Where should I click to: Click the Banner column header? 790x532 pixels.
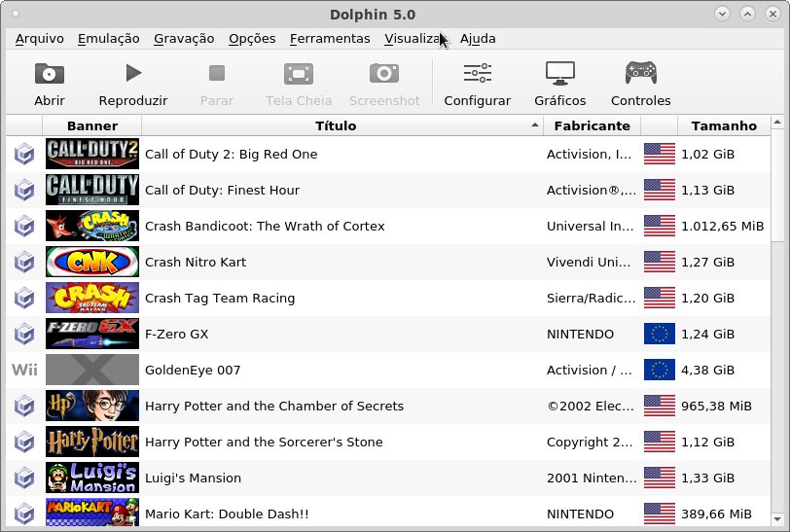click(x=92, y=125)
